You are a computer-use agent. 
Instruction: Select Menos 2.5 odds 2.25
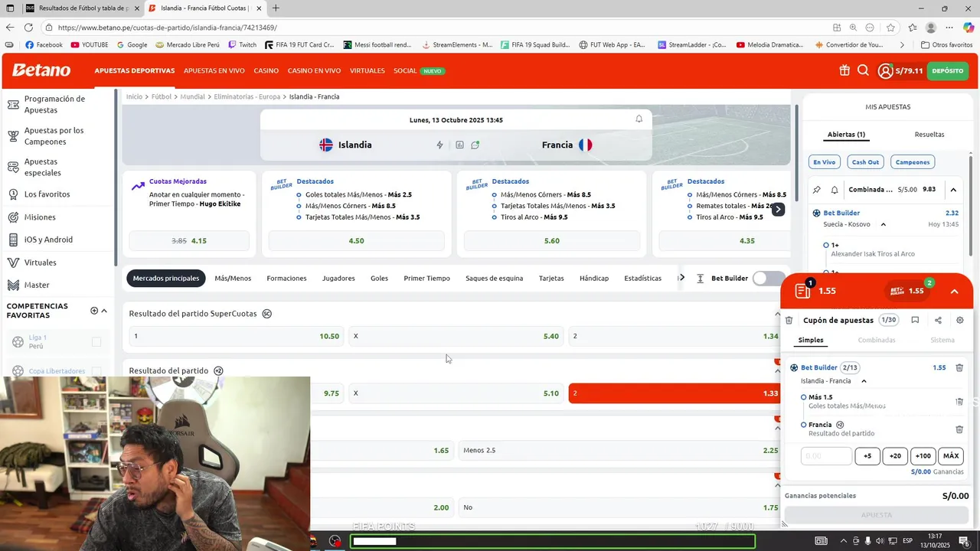(619, 450)
